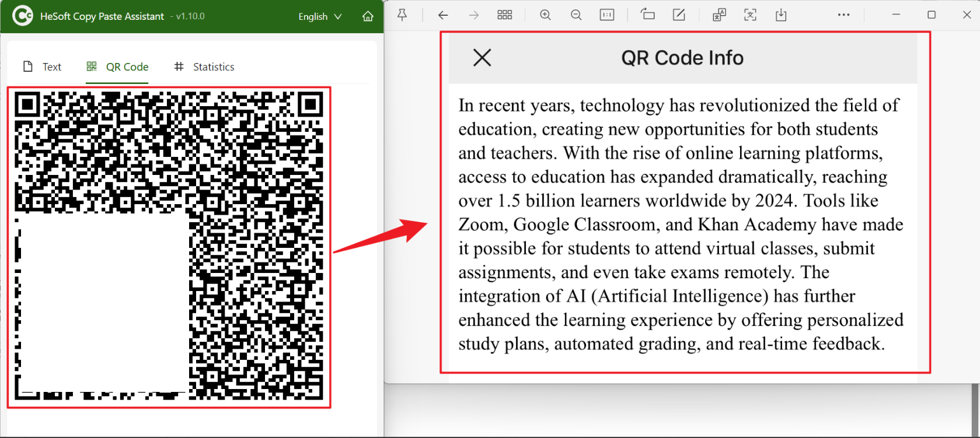The height and width of the screenshot is (438, 980).
Task: Close the QR Code Info panel
Action: tap(482, 58)
